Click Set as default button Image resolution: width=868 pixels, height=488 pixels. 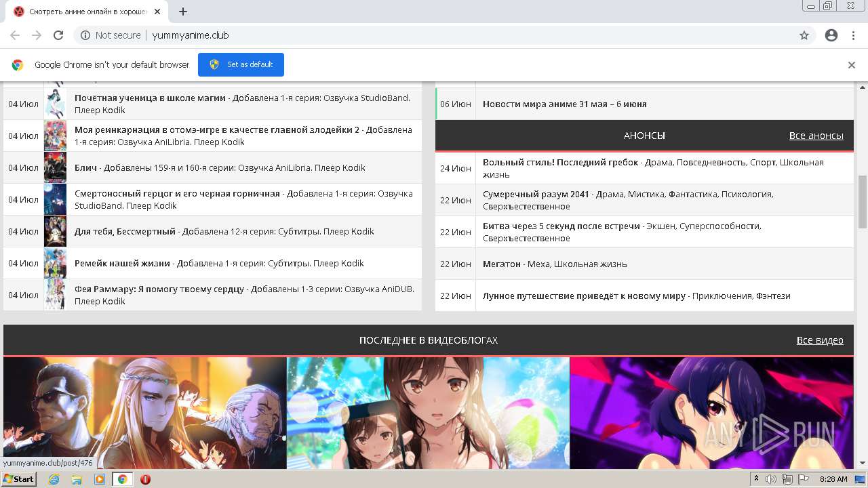pyautogui.click(x=241, y=64)
